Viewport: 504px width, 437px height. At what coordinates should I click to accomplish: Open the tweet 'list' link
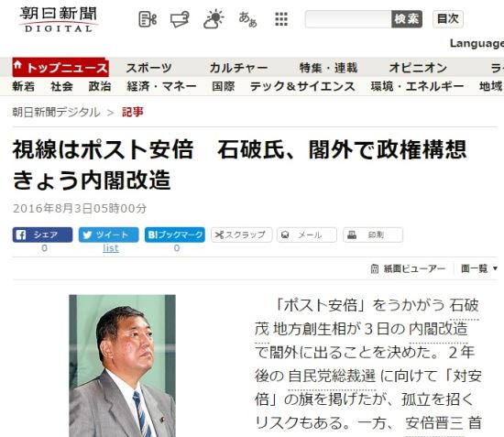pos(111,248)
